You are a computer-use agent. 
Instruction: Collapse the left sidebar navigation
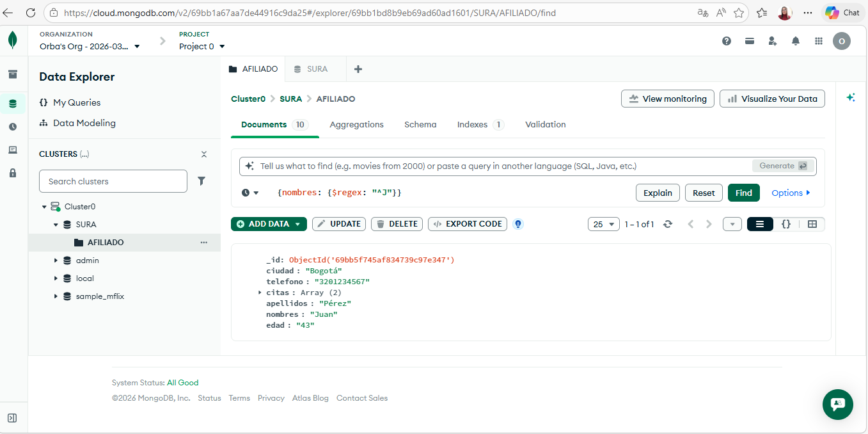(12, 418)
